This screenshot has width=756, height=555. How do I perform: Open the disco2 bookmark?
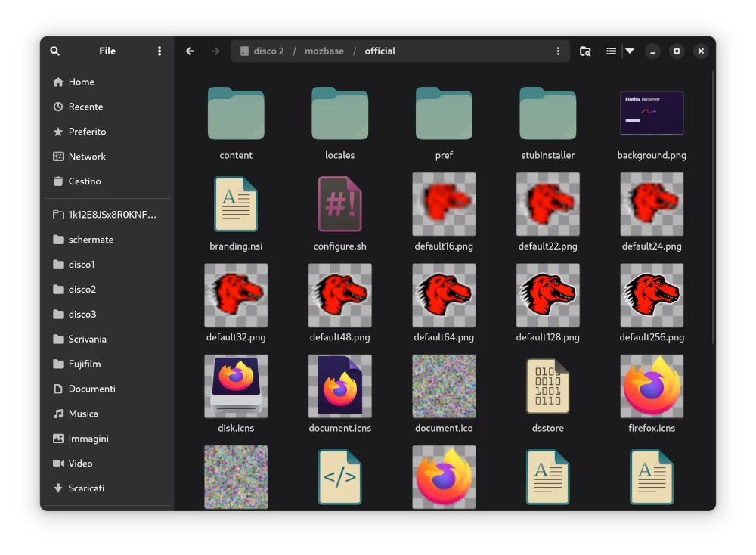107,290
